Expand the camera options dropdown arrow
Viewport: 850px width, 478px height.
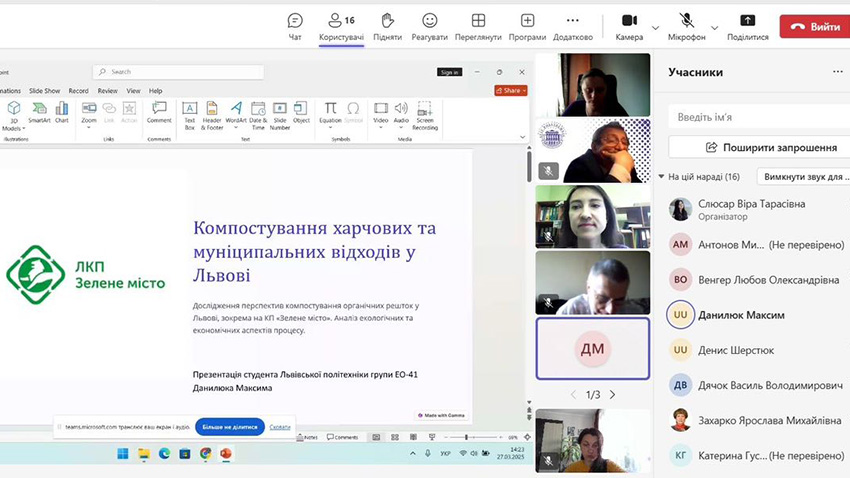655,27
